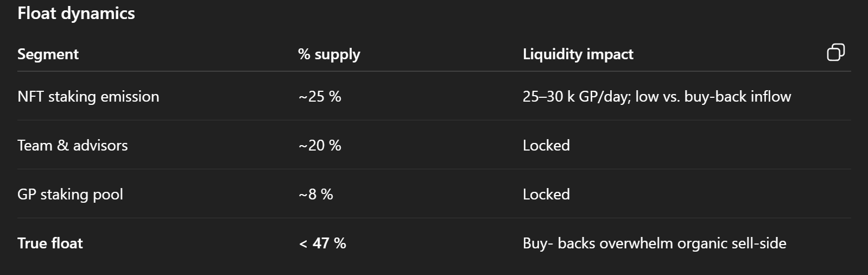Click the NFT staking emission cell
The image size is (868, 275).
point(88,96)
